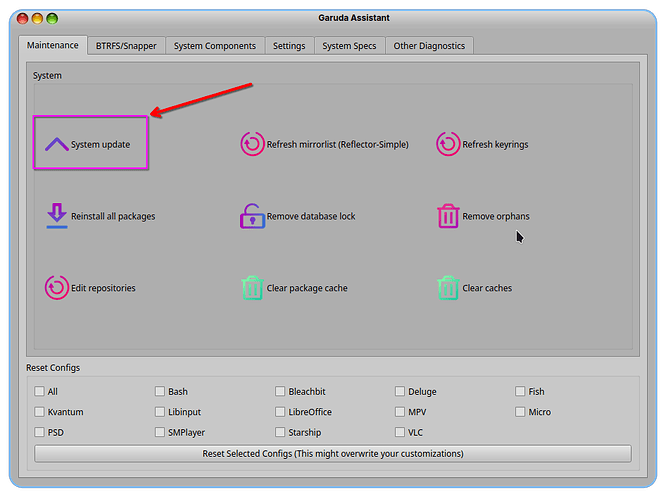The image size is (666, 499).
Task: Enable the Fish config checkbox
Action: [520, 391]
